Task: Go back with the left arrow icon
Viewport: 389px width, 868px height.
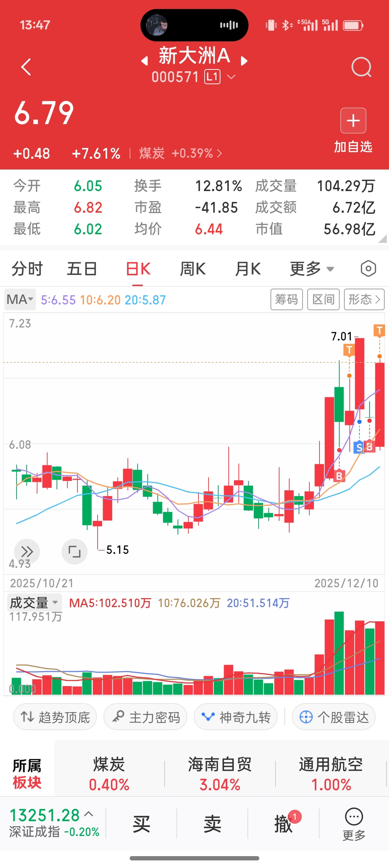Action: [x=26, y=67]
